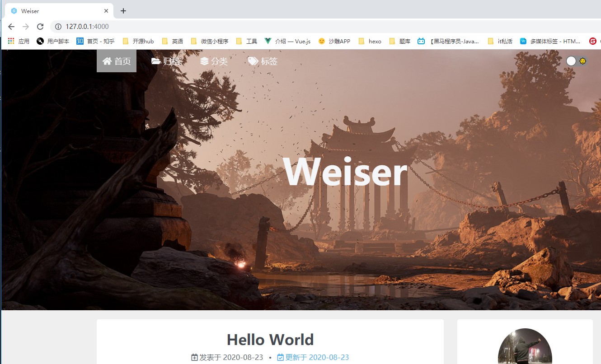Click the address bar URL 127.0.0.1:4000
The height and width of the screenshot is (364, 601).
[87, 27]
